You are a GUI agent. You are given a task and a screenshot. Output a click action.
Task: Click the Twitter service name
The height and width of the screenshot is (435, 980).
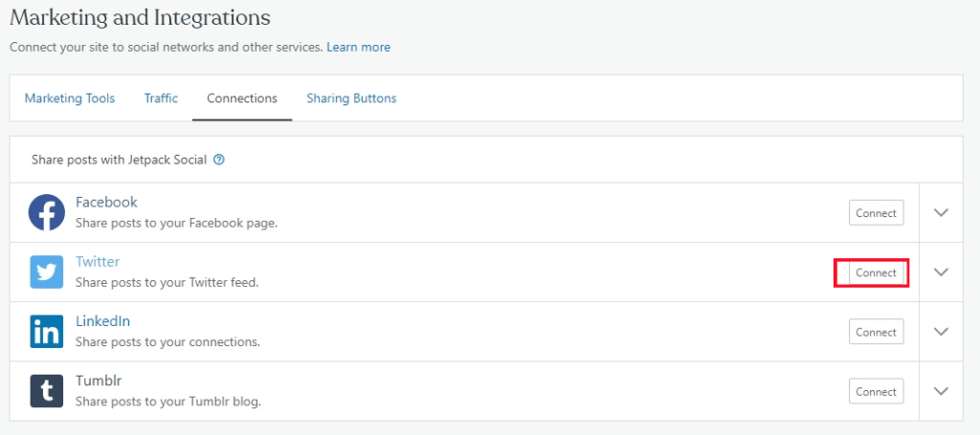(98, 262)
